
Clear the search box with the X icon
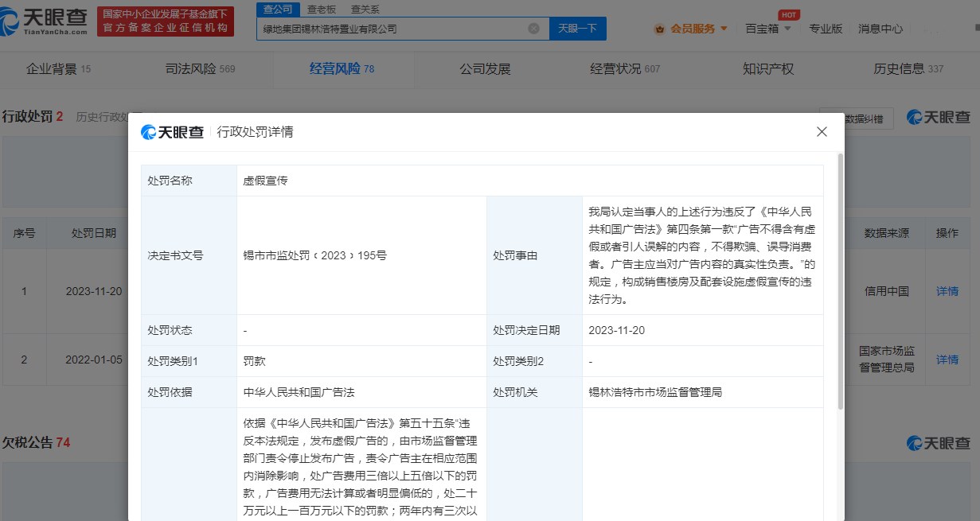coord(533,29)
